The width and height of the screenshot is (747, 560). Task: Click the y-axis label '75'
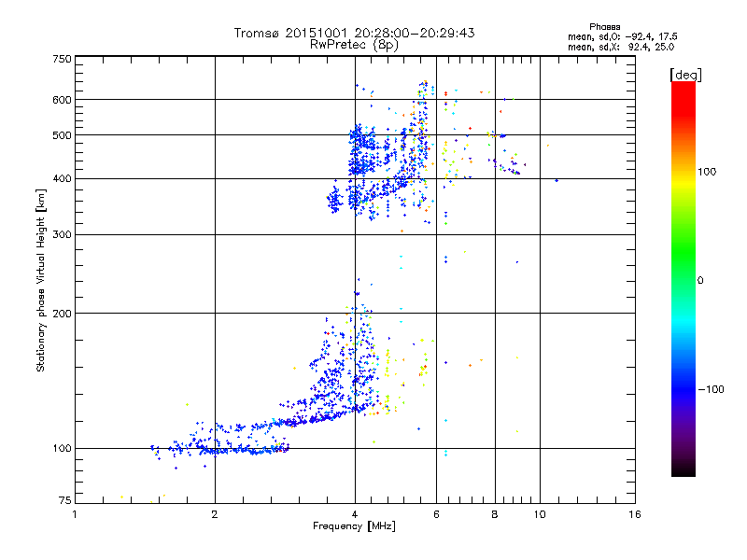pyautogui.click(x=65, y=500)
